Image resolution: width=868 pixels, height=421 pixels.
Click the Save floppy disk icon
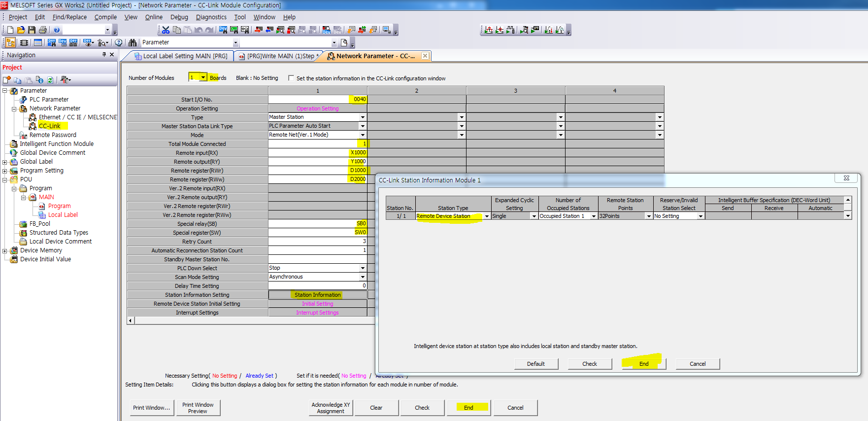pyautogui.click(x=32, y=30)
